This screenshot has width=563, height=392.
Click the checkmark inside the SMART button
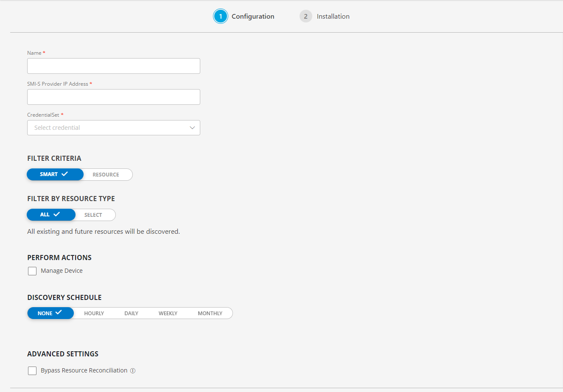(x=65, y=174)
